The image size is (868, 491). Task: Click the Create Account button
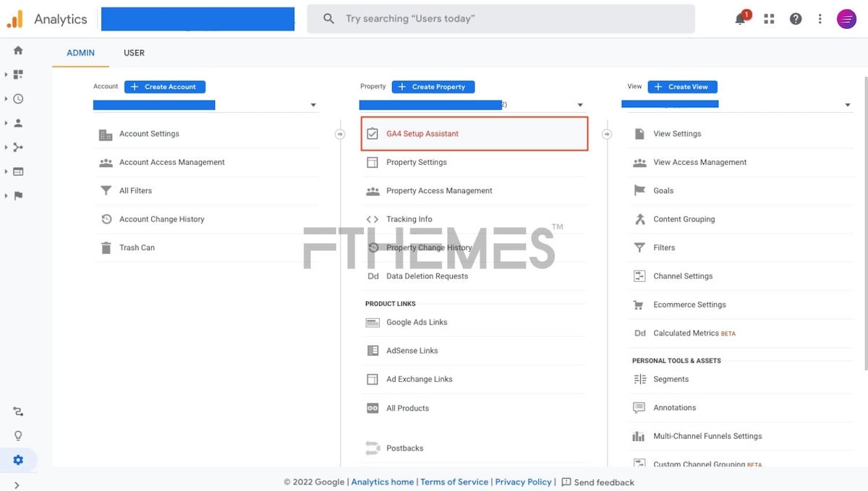click(165, 87)
